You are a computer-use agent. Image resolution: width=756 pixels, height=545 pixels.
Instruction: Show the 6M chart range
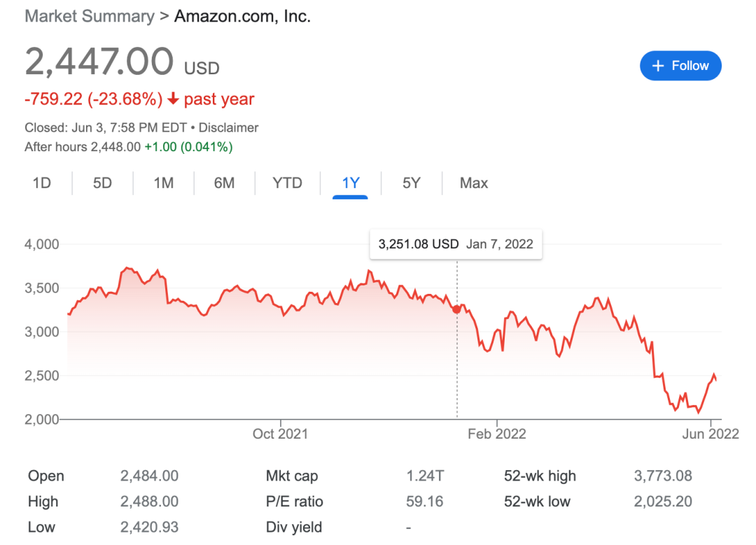click(x=224, y=183)
